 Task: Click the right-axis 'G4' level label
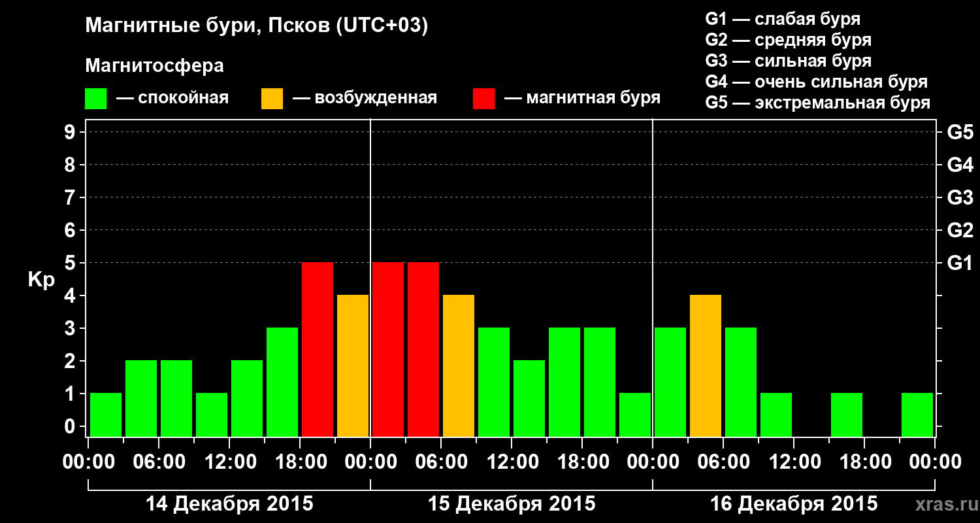[960, 165]
